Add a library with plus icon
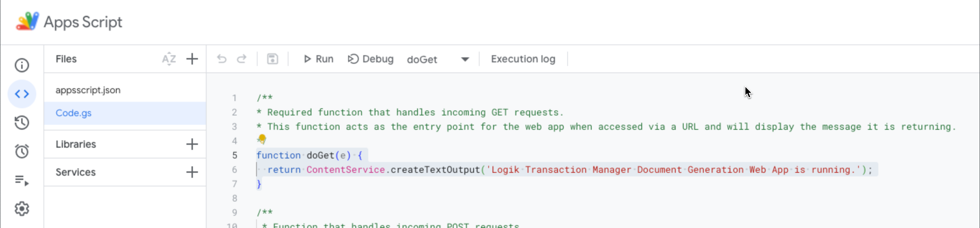Image resolution: width=980 pixels, height=228 pixels. point(192,144)
